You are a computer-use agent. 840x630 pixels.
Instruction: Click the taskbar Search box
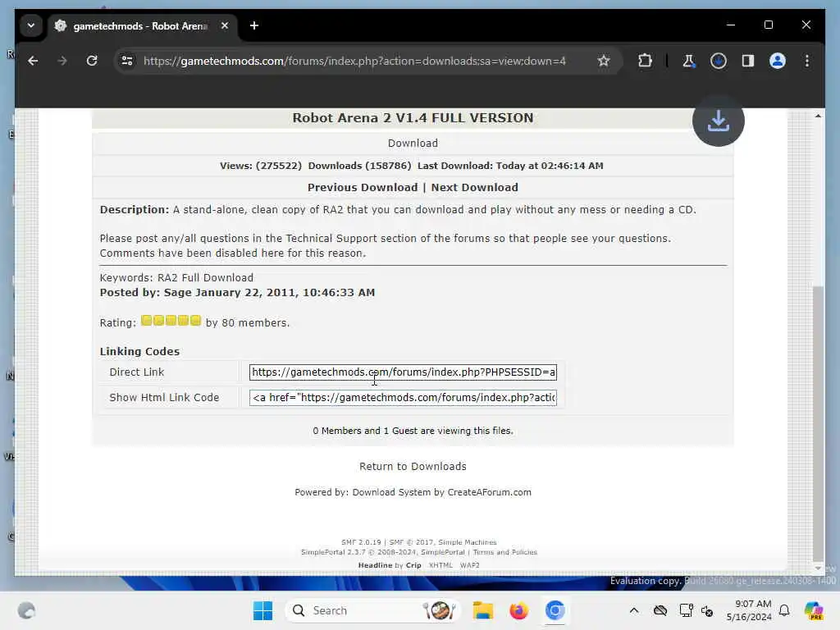[x=373, y=610]
